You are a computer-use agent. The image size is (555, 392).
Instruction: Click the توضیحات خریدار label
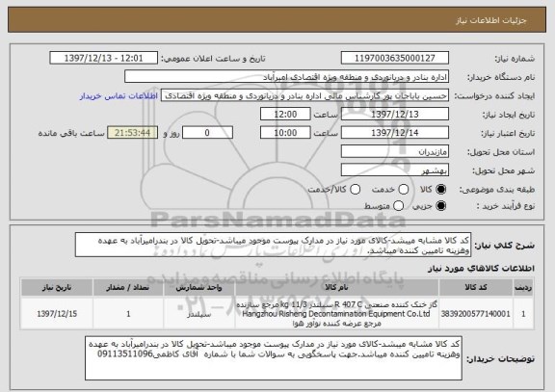500,358
